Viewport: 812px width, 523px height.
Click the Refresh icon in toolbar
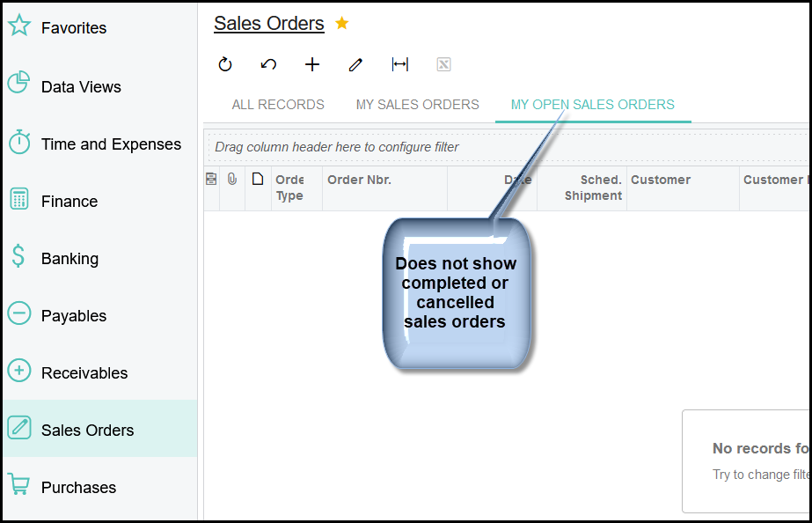point(225,64)
